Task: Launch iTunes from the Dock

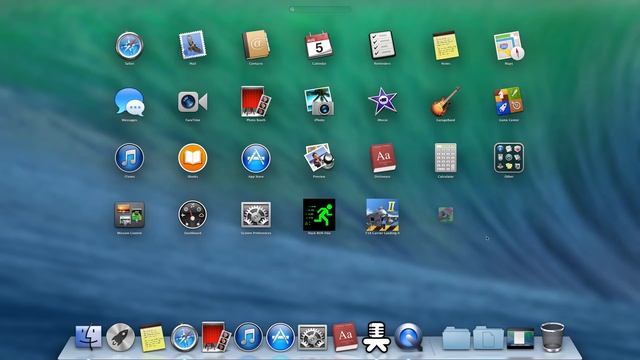Action: [x=248, y=337]
